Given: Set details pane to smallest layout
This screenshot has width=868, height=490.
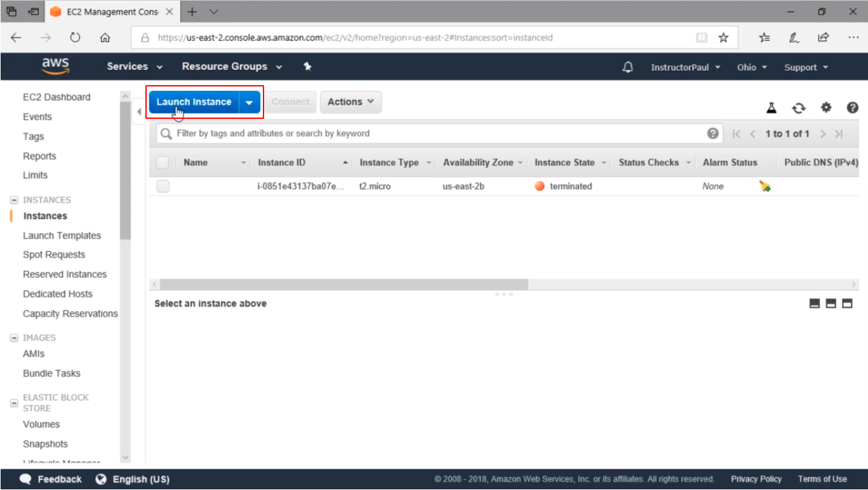Looking at the screenshot, I should (x=815, y=304).
